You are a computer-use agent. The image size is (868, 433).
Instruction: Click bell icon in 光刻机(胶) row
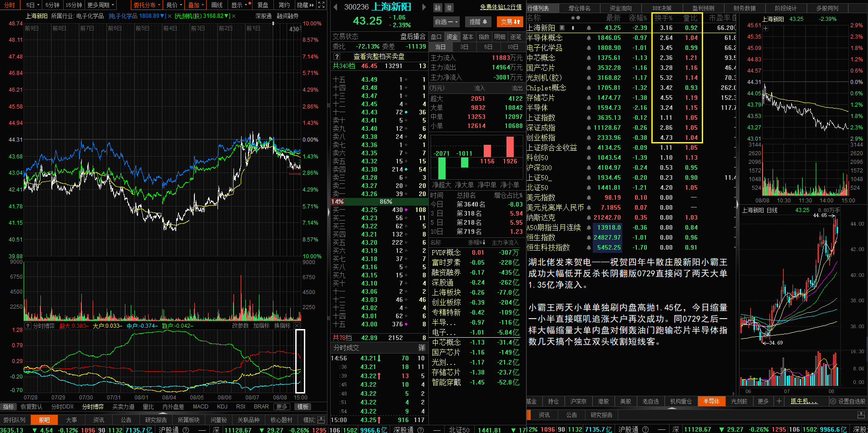(589, 78)
